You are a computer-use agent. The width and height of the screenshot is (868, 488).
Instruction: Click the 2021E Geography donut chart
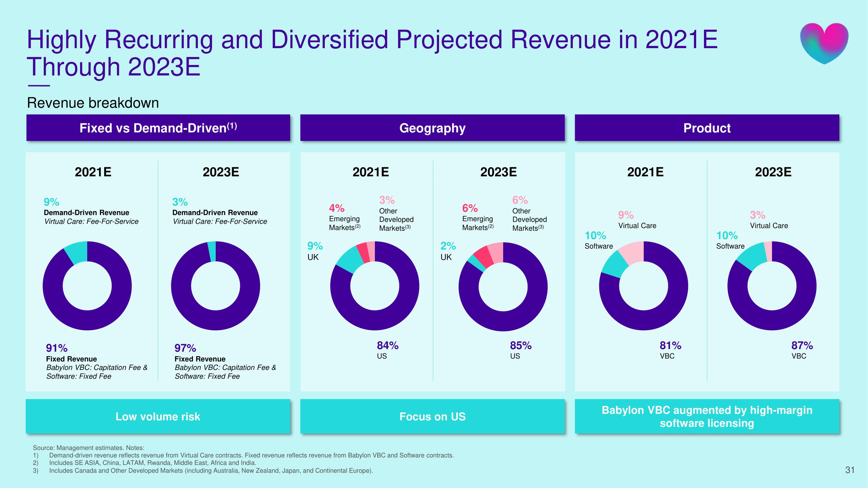(375, 286)
